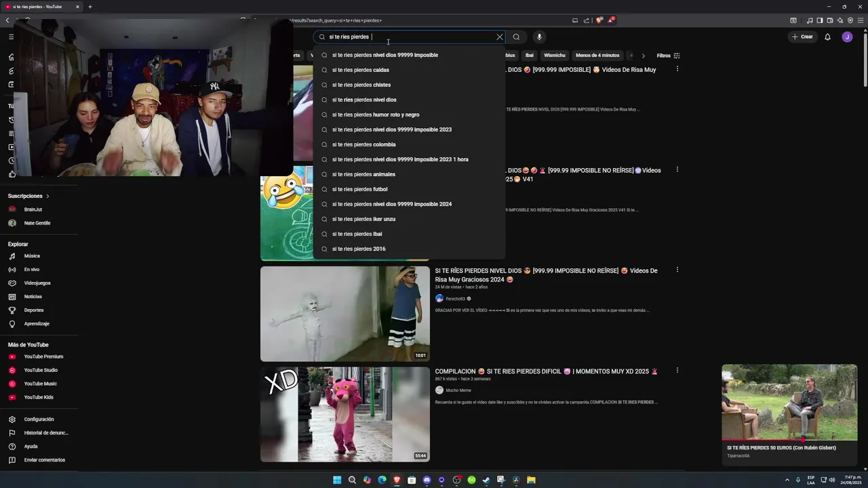Open the 2024 Videos De Risa thumbnail 10:01

(345, 314)
